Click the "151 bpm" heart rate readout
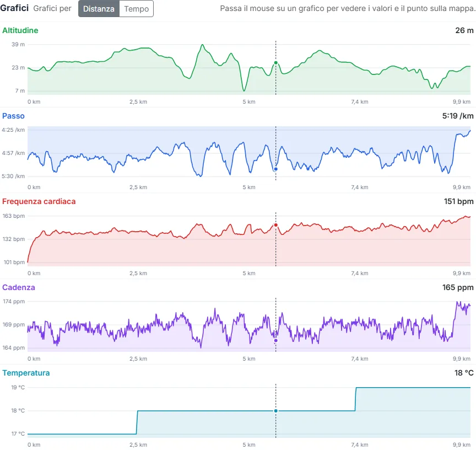The width and height of the screenshot is (476, 450). tap(459, 201)
